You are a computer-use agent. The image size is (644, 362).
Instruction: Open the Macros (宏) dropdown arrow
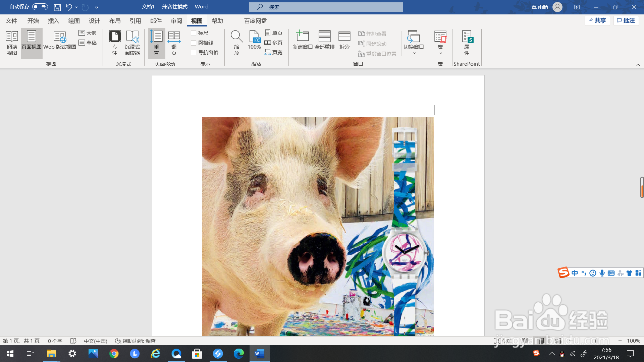(440, 53)
